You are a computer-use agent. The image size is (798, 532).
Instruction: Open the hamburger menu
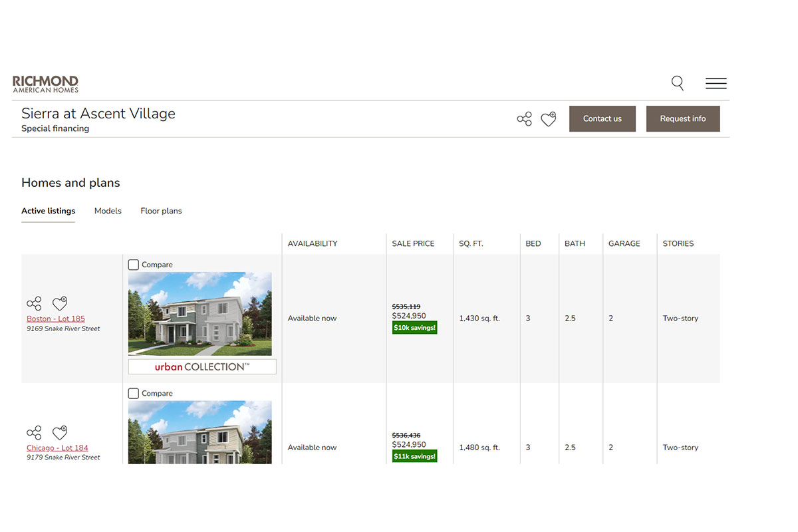tap(716, 83)
